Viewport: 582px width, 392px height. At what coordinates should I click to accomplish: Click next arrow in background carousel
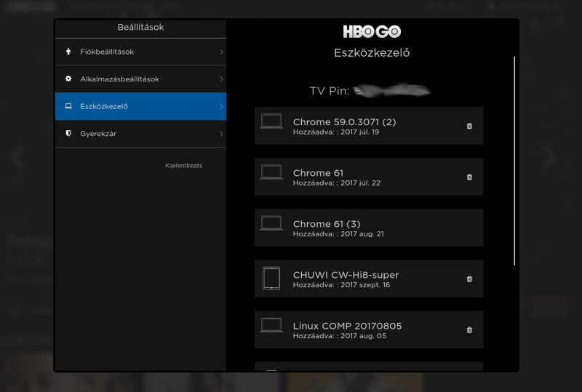pyautogui.click(x=549, y=157)
